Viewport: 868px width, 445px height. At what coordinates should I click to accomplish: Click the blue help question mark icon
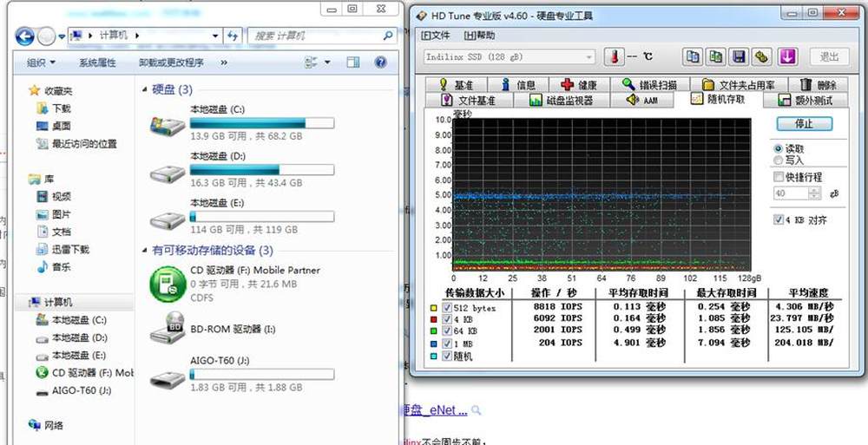380,62
